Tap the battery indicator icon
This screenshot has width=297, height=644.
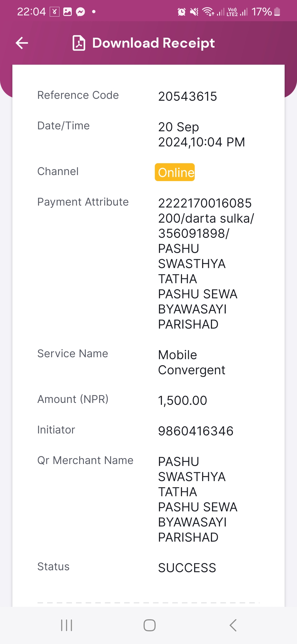pyautogui.click(x=277, y=12)
